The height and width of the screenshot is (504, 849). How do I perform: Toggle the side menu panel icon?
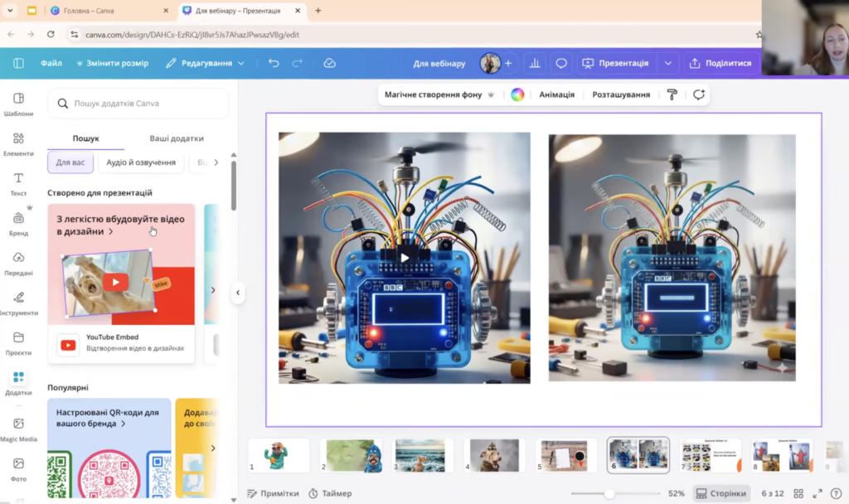[18, 63]
